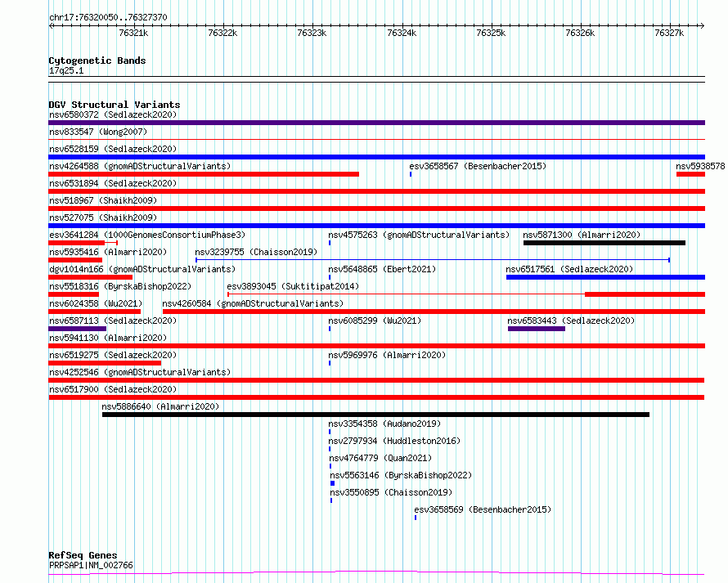Click esv3893045 (Suktitipat2014) variant label

293,286
